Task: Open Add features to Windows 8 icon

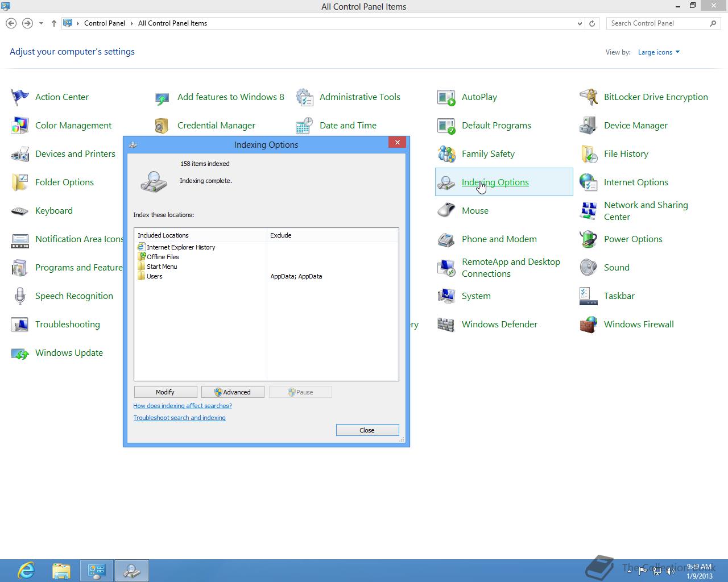Action: 162,97
